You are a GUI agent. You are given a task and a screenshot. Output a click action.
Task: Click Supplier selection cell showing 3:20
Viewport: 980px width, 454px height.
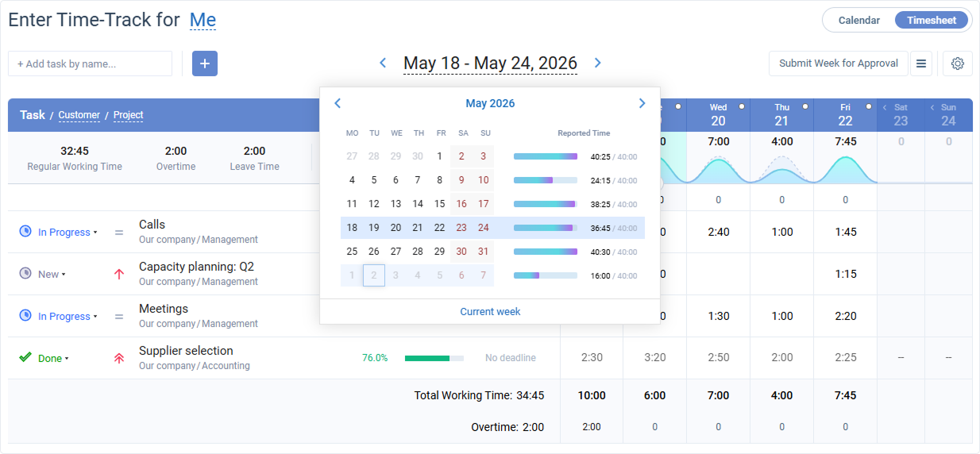pyautogui.click(x=654, y=358)
